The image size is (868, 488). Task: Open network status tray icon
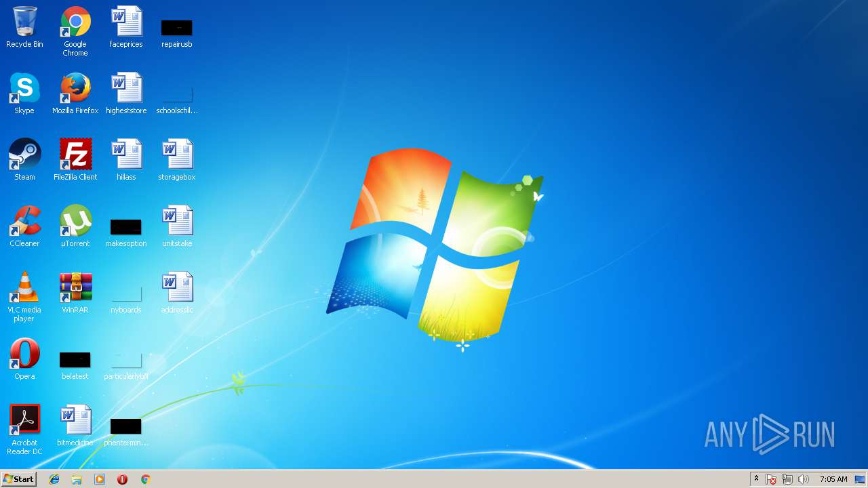pyautogui.click(x=787, y=479)
